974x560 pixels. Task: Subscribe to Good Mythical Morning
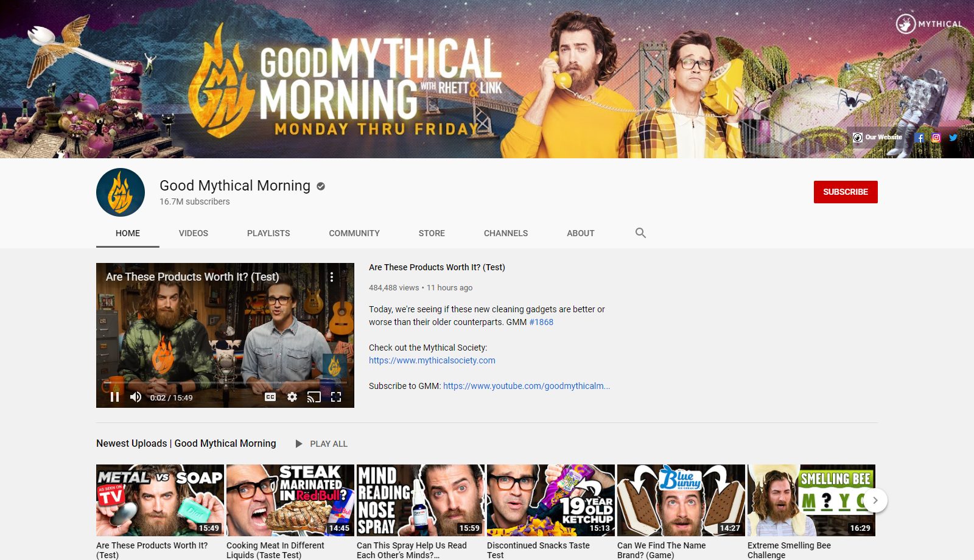(846, 192)
